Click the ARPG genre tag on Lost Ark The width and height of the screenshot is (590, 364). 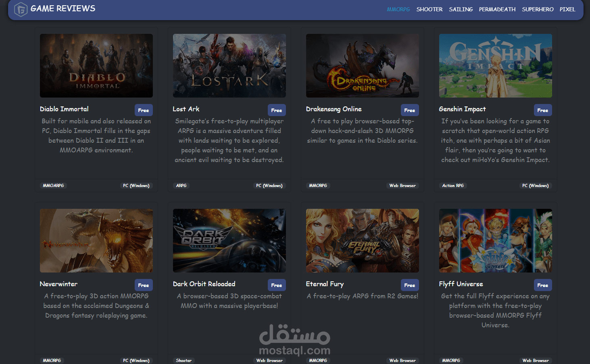click(x=181, y=185)
